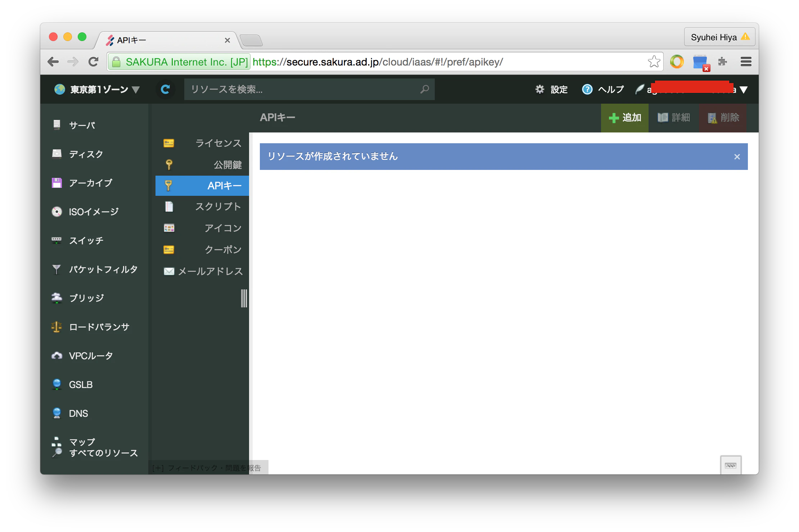Screen dimensions: 799x532
Task: Reload the browser page
Action: tap(94, 62)
